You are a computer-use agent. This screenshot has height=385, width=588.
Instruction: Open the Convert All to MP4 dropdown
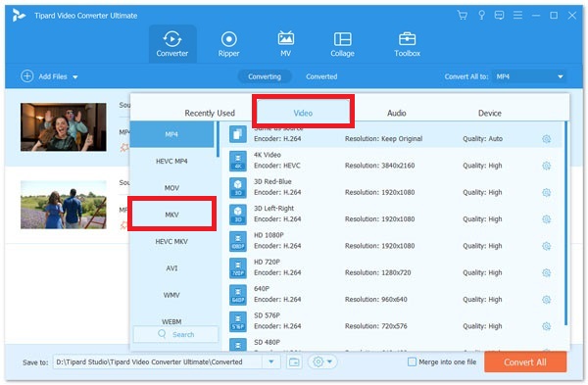coord(529,76)
